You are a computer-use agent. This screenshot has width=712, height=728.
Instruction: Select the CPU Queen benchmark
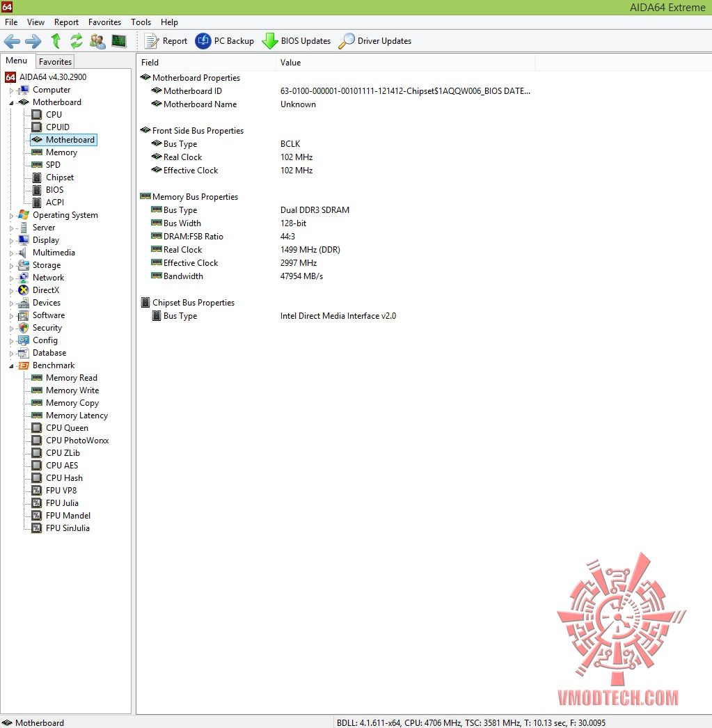[x=67, y=427]
